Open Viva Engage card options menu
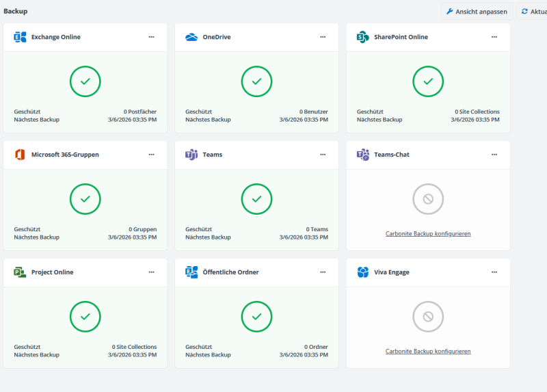The width and height of the screenshot is (547, 392). coord(494,272)
